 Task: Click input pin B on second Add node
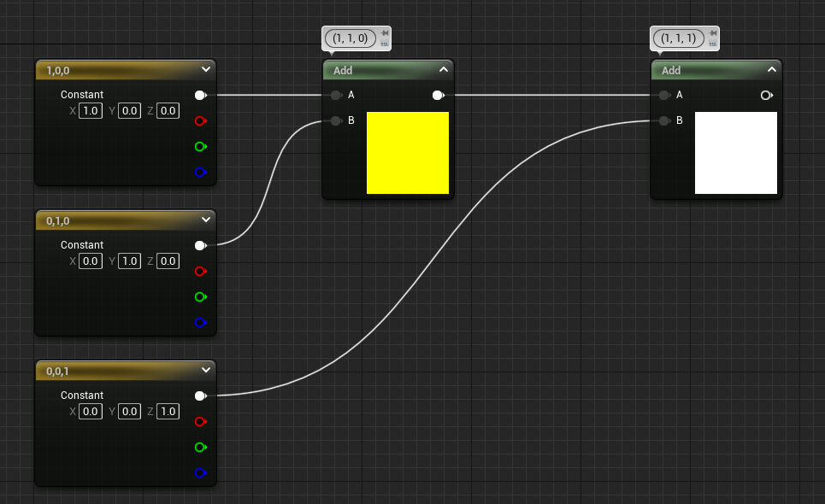(x=664, y=121)
